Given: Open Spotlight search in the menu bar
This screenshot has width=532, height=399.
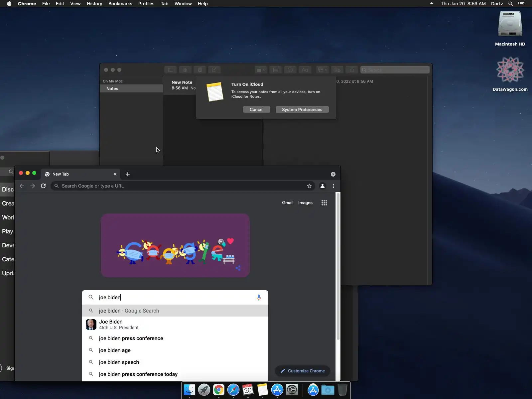Looking at the screenshot, I should 511,4.
